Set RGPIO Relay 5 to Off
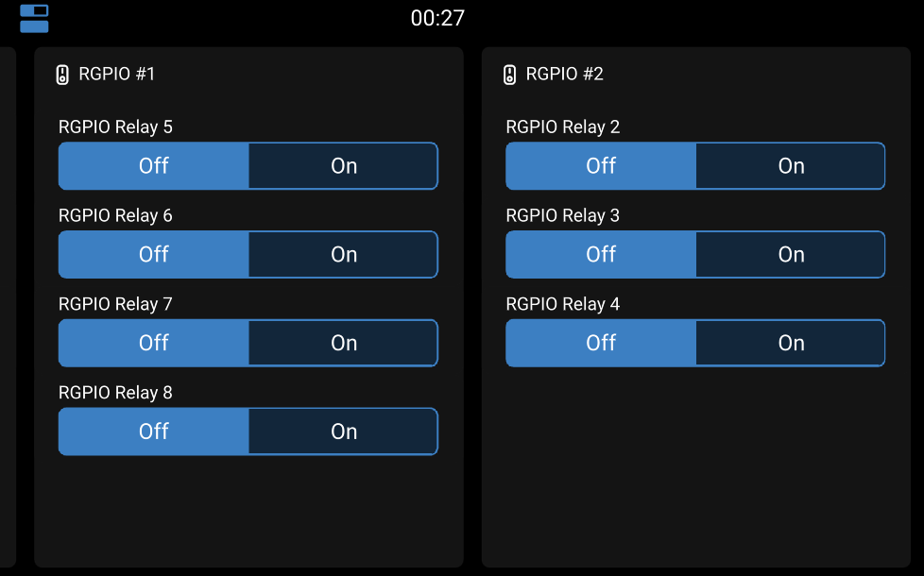Viewport: 924px width, 576px height. (x=154, y=166)
